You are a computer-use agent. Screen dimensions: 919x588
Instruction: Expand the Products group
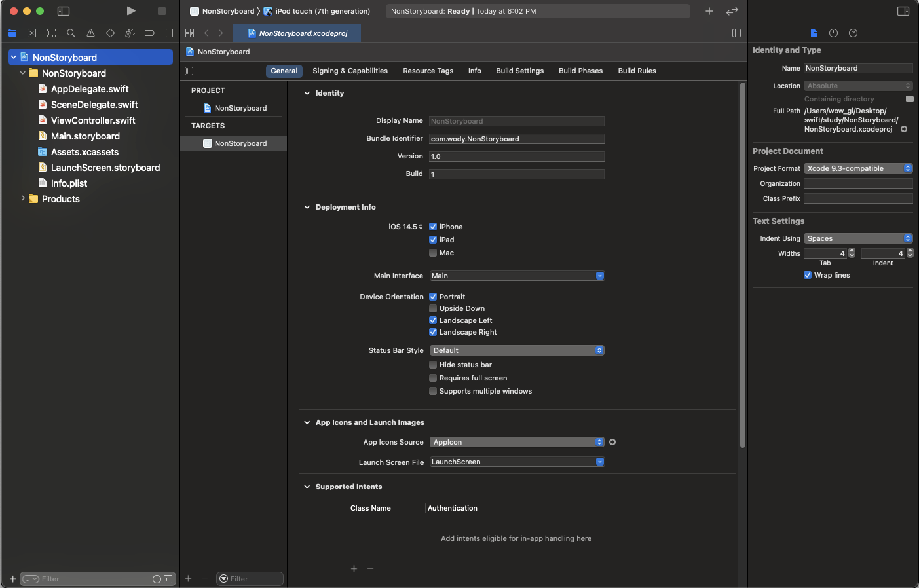(x=23, y=198)
